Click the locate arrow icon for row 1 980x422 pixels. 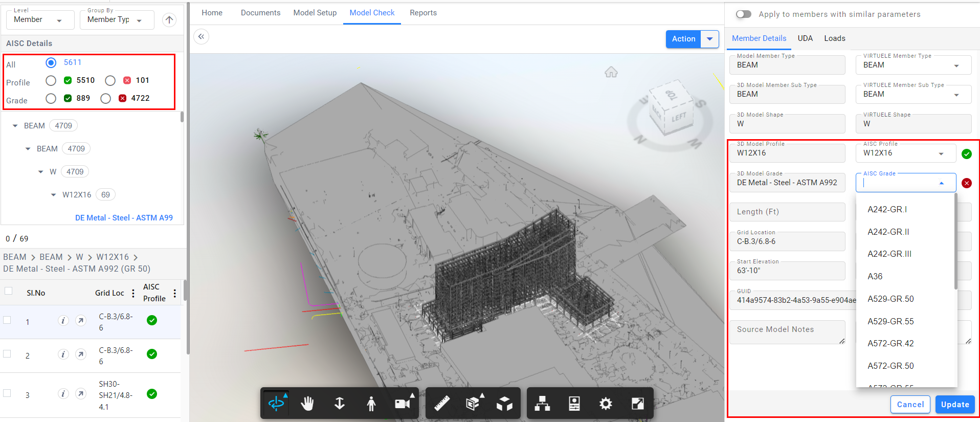coord(81,321)
